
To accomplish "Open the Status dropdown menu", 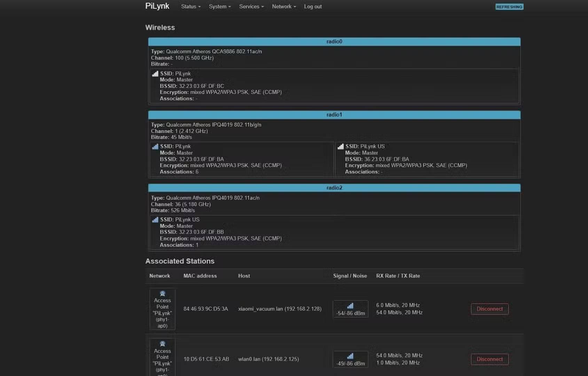I will coord(190,7).
